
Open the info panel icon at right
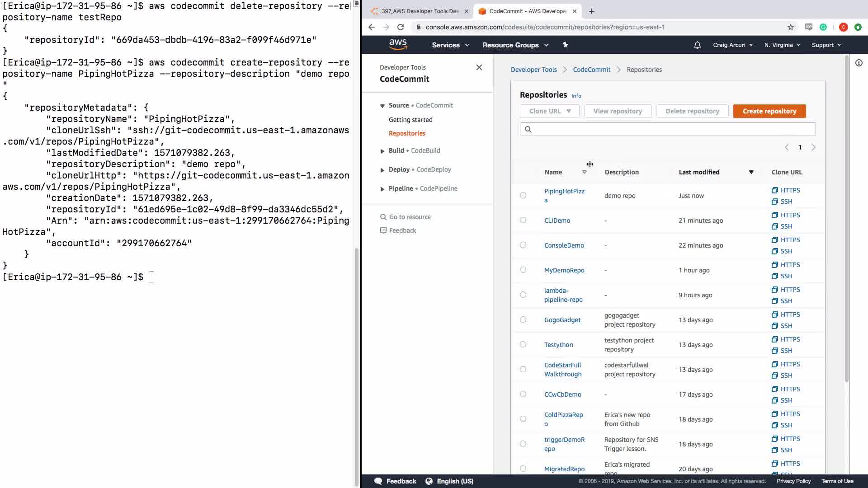(x=859, y=63)
